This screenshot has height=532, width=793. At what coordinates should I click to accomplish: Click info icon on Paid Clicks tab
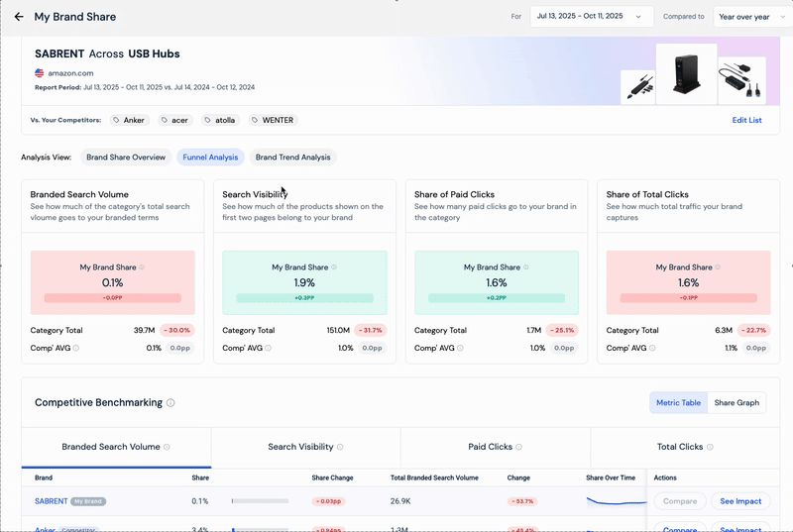pyautogui.click(x=518, y=447)
